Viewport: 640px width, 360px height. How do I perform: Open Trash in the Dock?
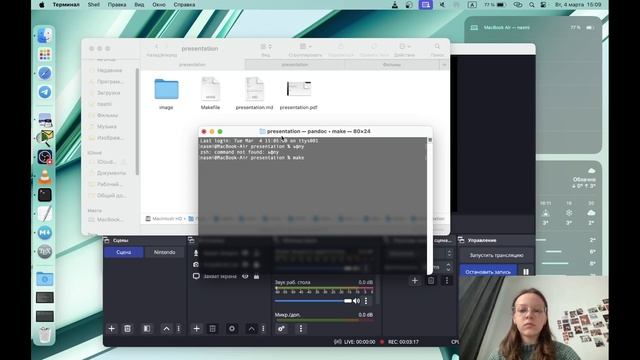pyautogui.click(x=45, y=335)
